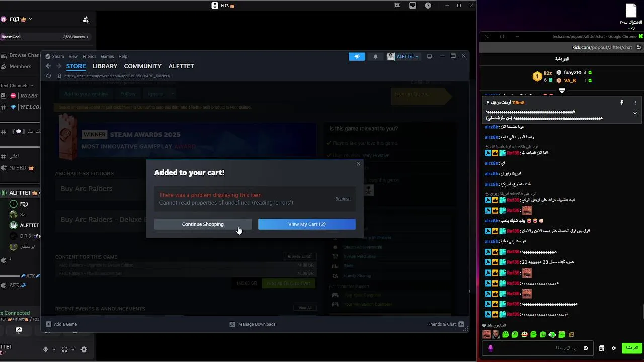The width and height of the screenshot is (644, 362).
Task: Remove the problem item from cart
Action: click(343, 199)
